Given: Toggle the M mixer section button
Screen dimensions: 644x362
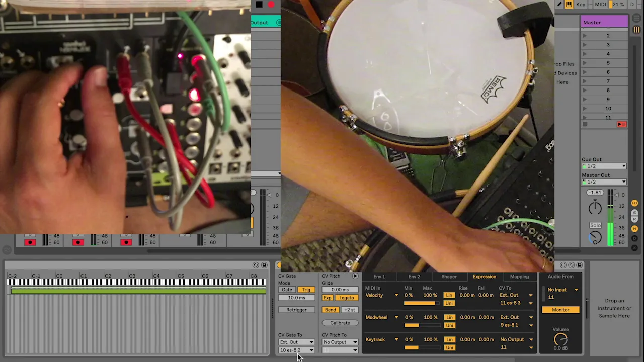Looking at the screenshot, I should pyautogui.click(x=634, y=229).
